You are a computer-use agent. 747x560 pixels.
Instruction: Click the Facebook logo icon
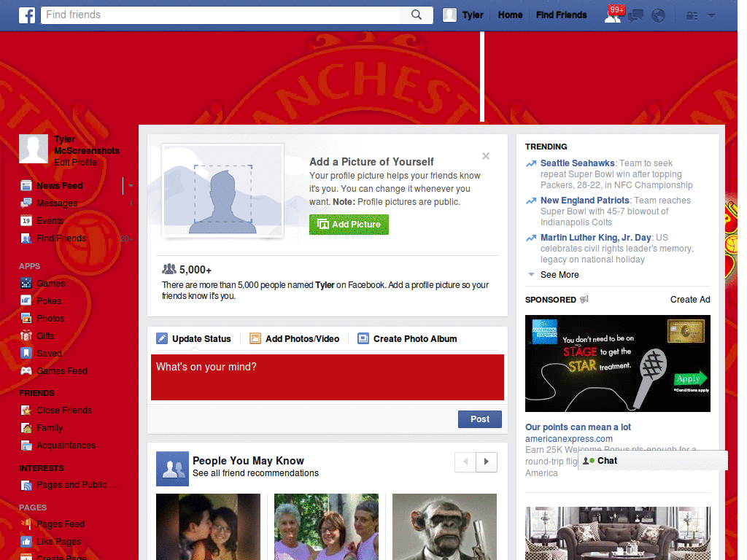tap(27, 15)
